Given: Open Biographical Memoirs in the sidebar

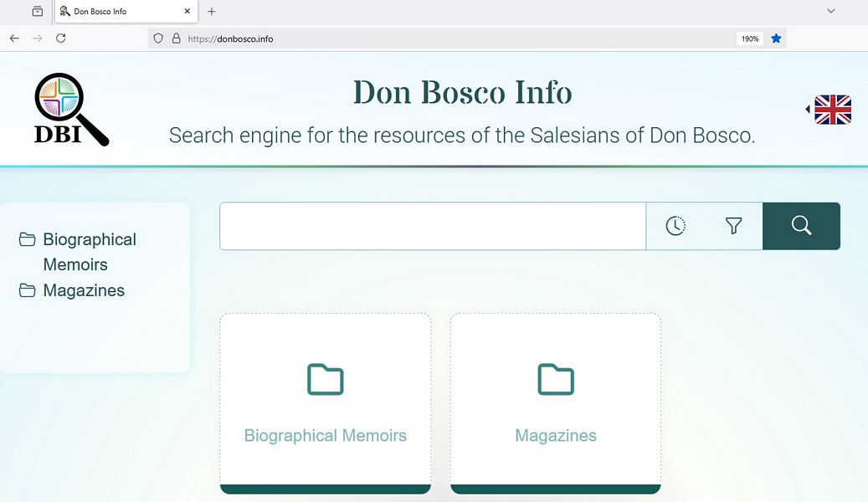Looking at the screenshot, I should click(x=89, y=252).
